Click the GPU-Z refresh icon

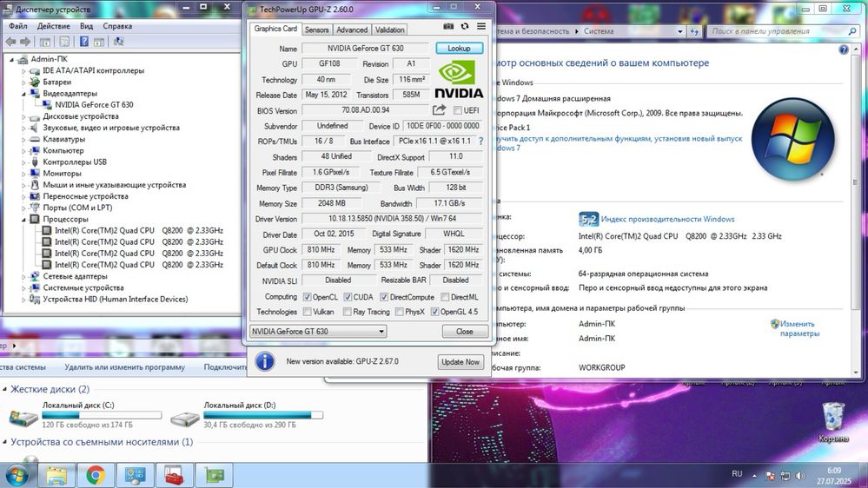tap(465, 27)
